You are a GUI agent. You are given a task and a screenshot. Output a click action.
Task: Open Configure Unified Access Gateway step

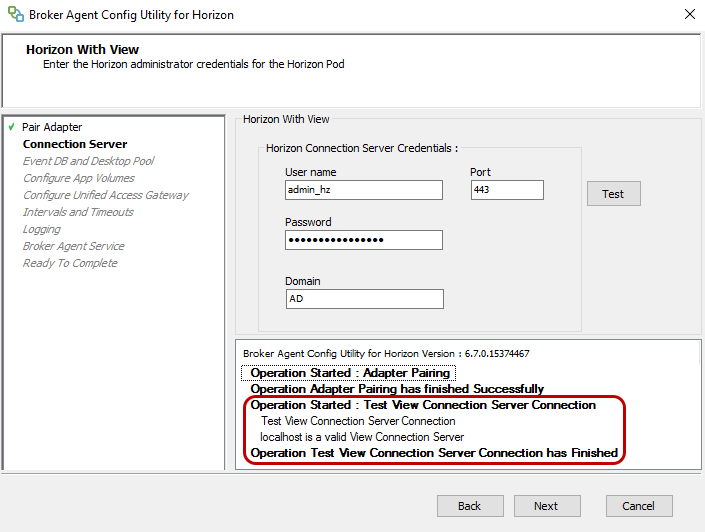coord(105,195)
